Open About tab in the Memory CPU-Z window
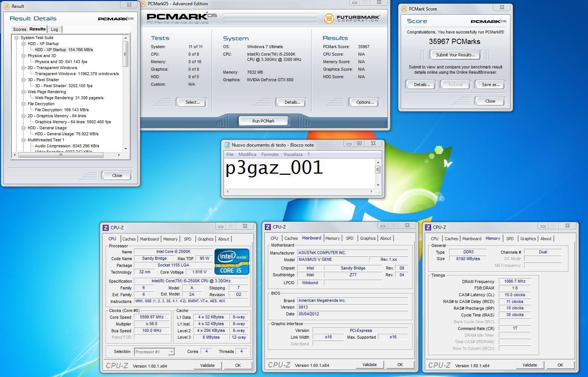 pyautogui.click(x=545, y=239)
